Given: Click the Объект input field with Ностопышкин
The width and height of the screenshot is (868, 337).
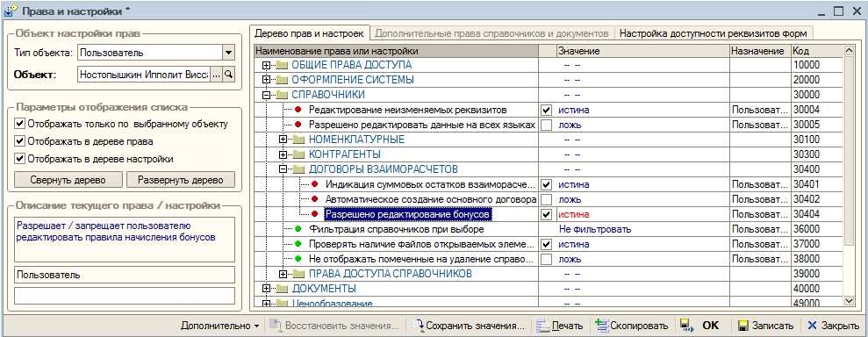Looking at the screenshot, I should point(144,74).
